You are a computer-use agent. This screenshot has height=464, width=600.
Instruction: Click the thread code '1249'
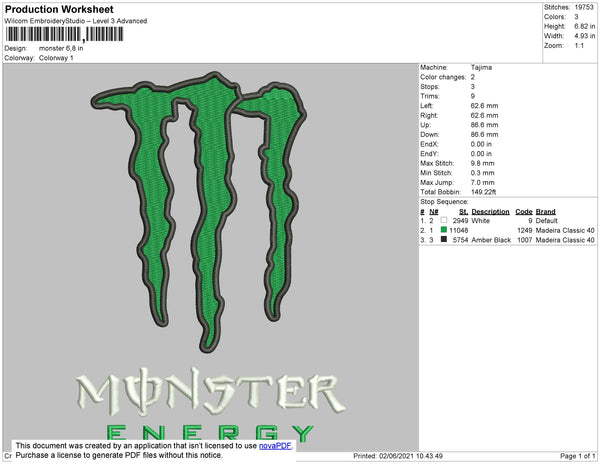click(x=525, y=230)
